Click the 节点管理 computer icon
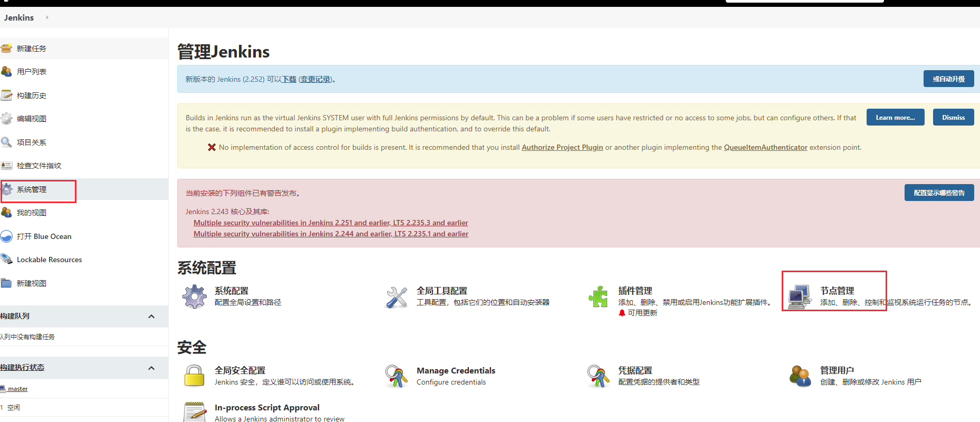The image size is (980, 422). click(x=800, y=297)
